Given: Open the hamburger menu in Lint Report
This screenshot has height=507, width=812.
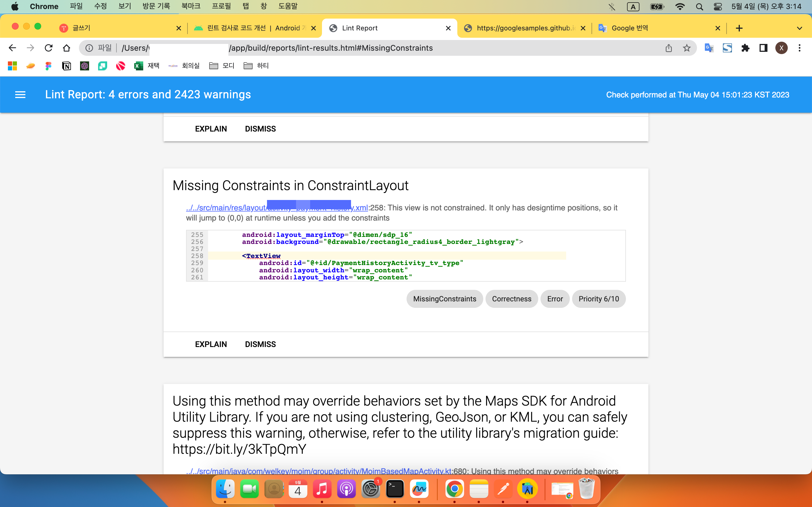Looking at the screenshot, I should point(20,95).
